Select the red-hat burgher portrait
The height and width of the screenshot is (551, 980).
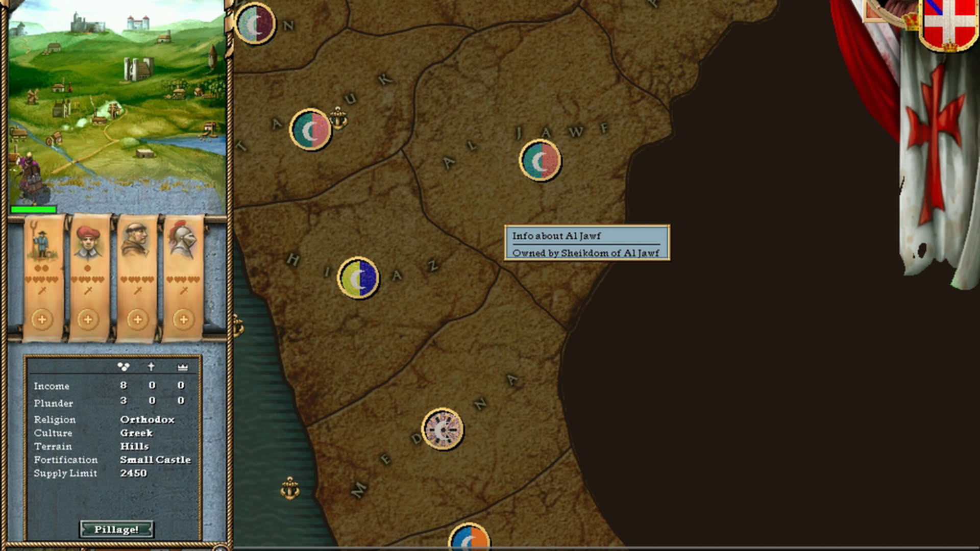(x=88, y=242)
